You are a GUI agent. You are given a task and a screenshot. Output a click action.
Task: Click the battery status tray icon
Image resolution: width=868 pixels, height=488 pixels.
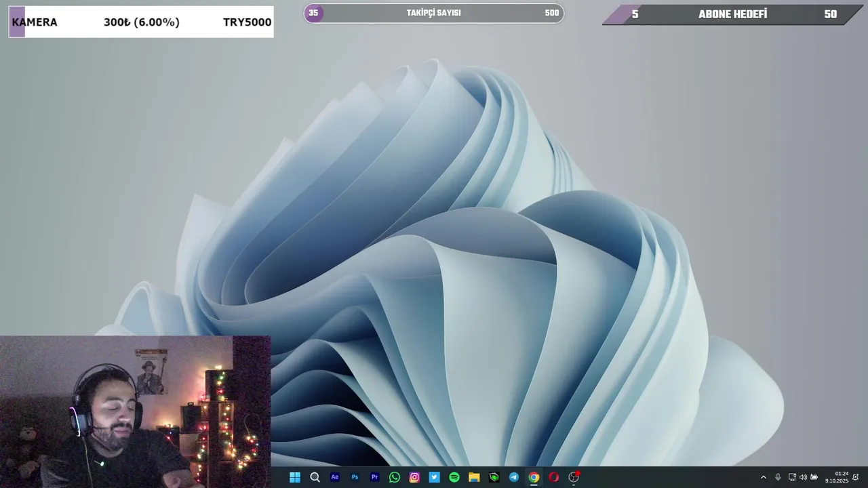(x=814, y=477)
